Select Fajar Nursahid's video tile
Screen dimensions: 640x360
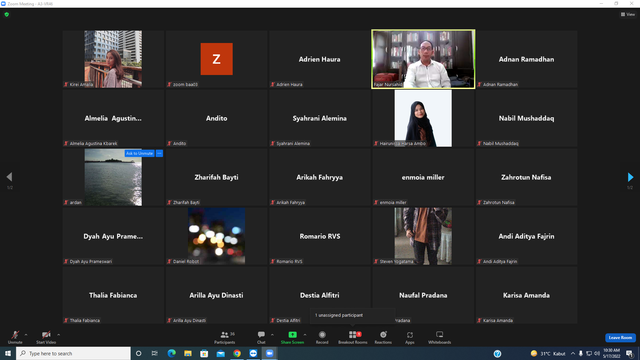coord(423,59)
